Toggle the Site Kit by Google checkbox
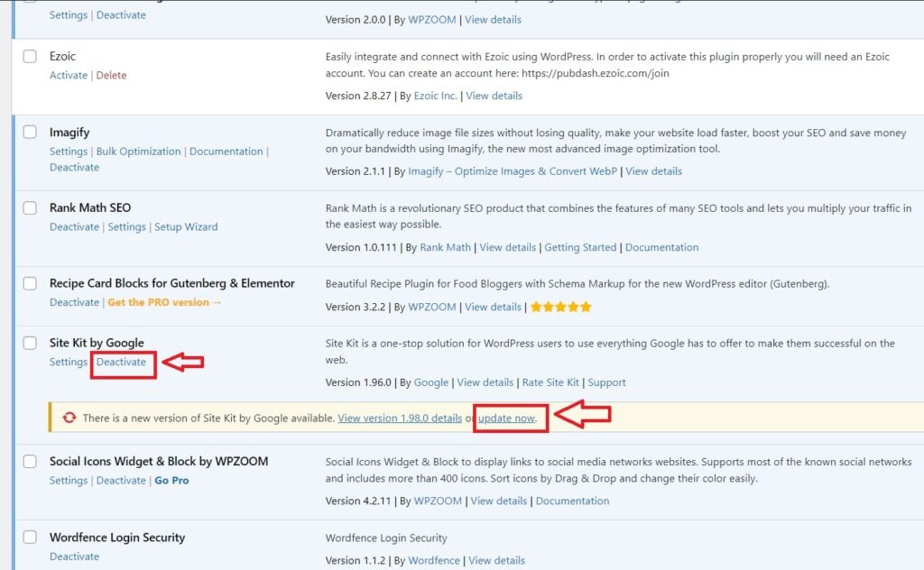This screenshot has height=570, width=924. pos(30,343)
